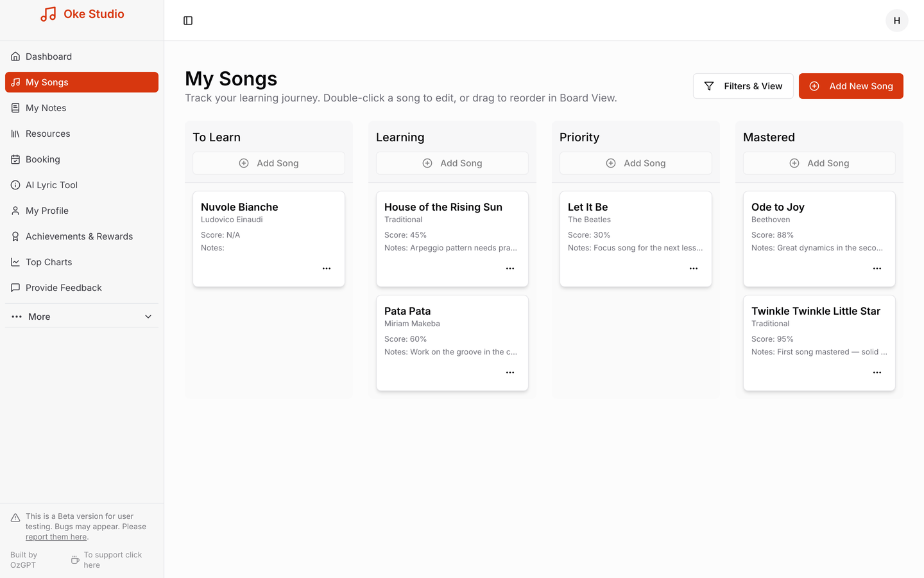
Task: View Achievements & Rewards
Action: click(81, 236)
